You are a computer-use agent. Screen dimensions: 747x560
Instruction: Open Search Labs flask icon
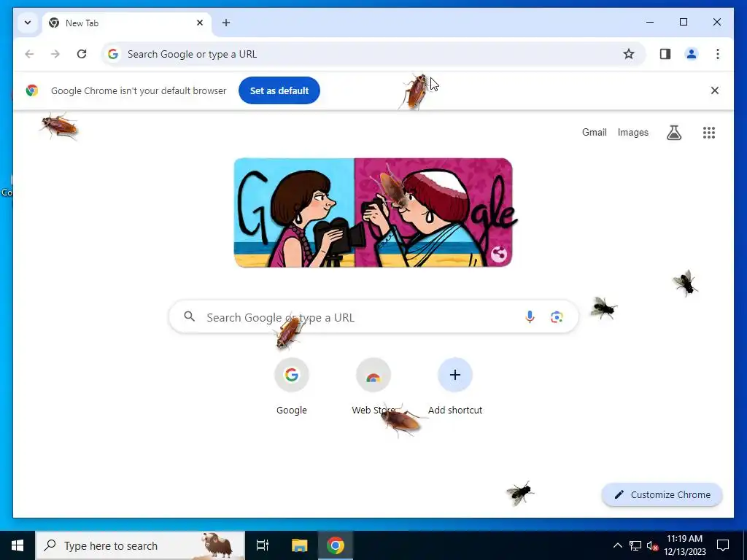(673, 133)
